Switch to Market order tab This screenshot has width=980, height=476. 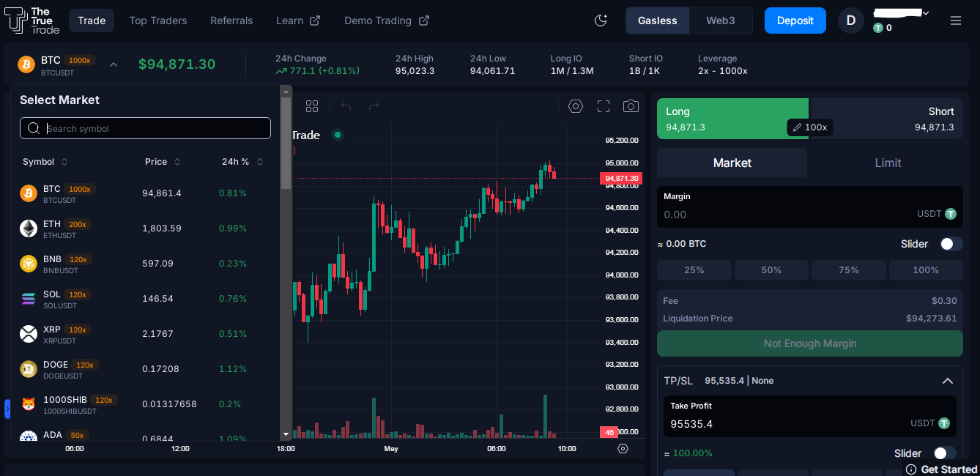tap(732, 163)
